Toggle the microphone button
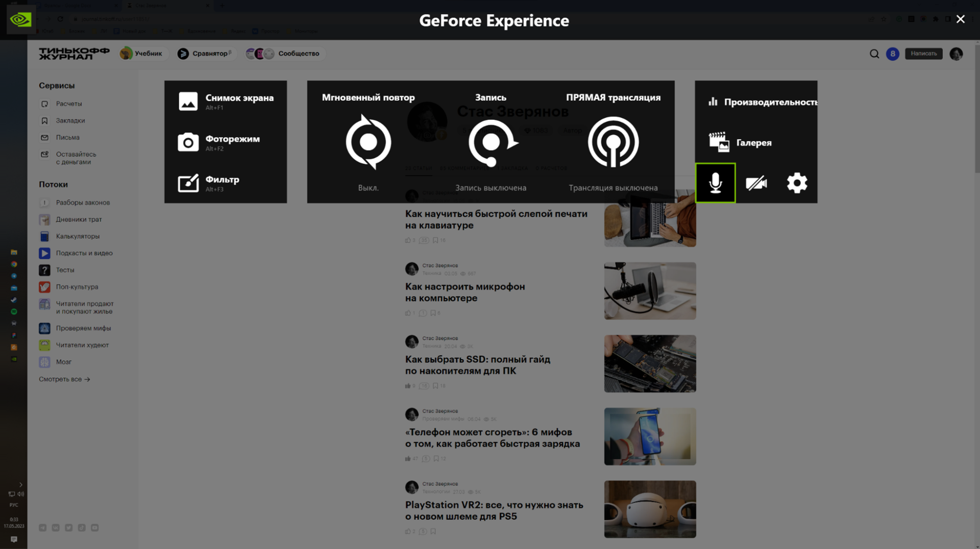 pos(715,183)
